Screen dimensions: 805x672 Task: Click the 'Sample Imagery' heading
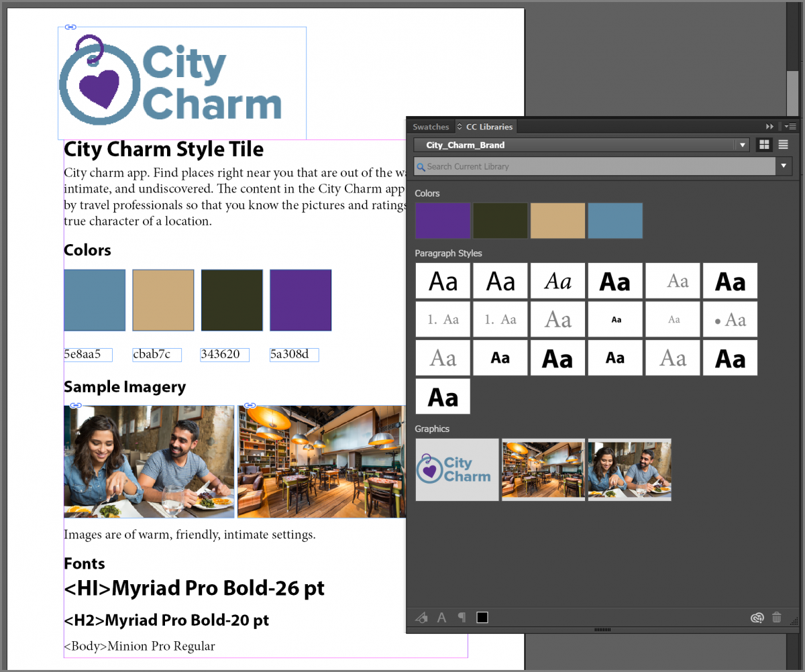(x=125, y=387)
